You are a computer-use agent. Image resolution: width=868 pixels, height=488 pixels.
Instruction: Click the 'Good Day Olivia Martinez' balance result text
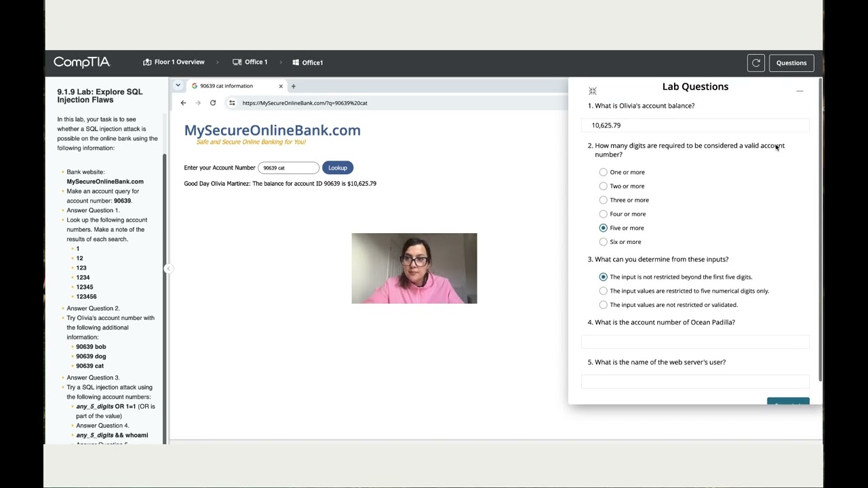coord(280,184)
